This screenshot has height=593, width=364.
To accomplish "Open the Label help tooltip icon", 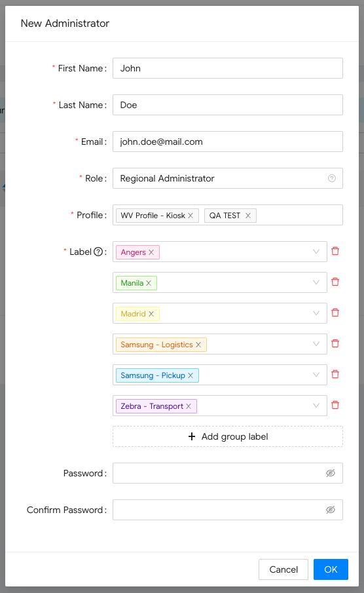I will click(x=98, y=252).
